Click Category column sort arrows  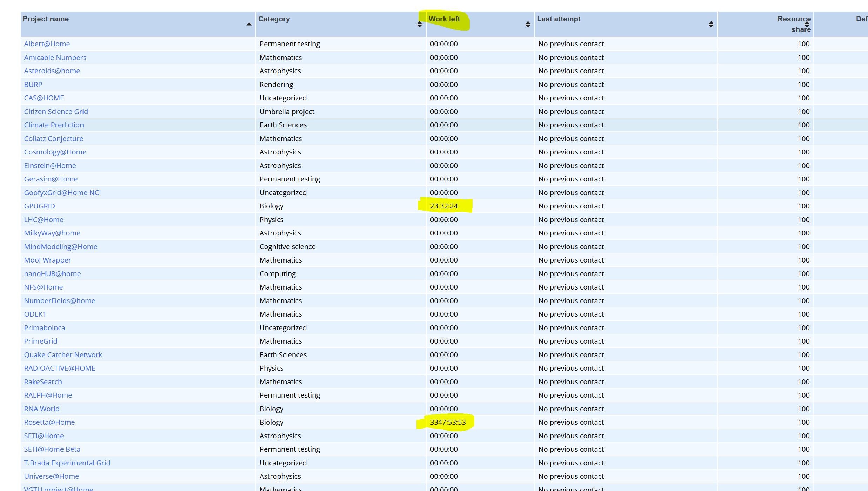point(419,24)
